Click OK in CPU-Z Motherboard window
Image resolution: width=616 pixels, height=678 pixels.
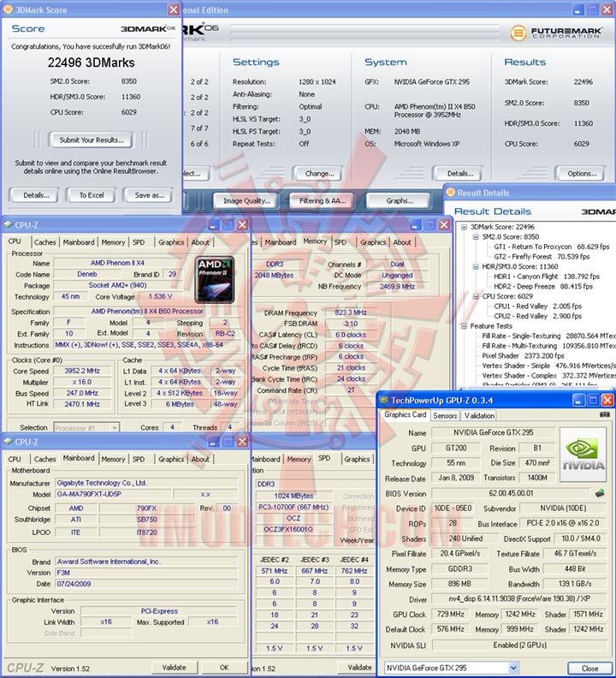(224, 667)
